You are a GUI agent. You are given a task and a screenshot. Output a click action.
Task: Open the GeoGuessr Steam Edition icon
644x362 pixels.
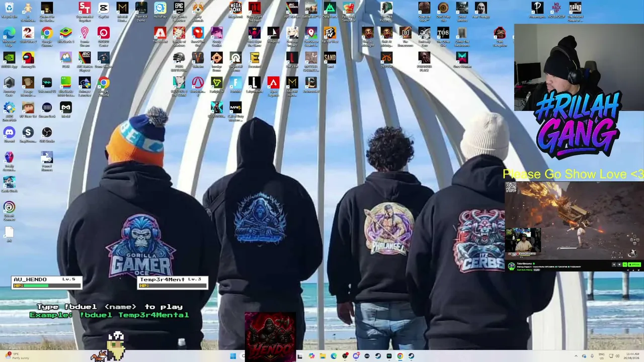click(x=311, y=37)
